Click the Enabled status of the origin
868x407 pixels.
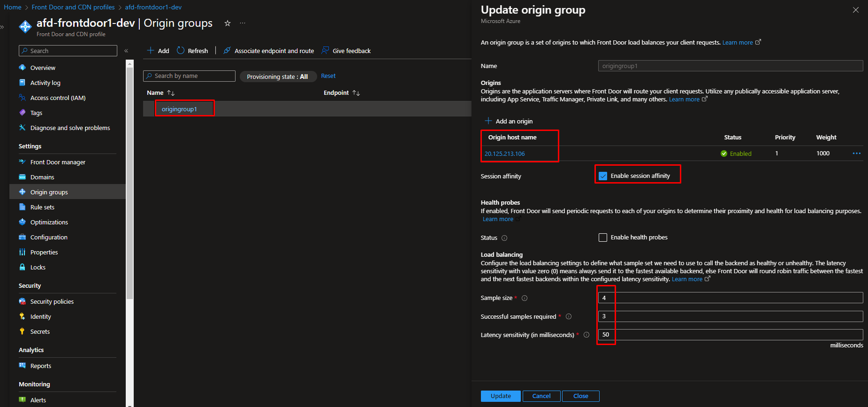coord(736,154)
